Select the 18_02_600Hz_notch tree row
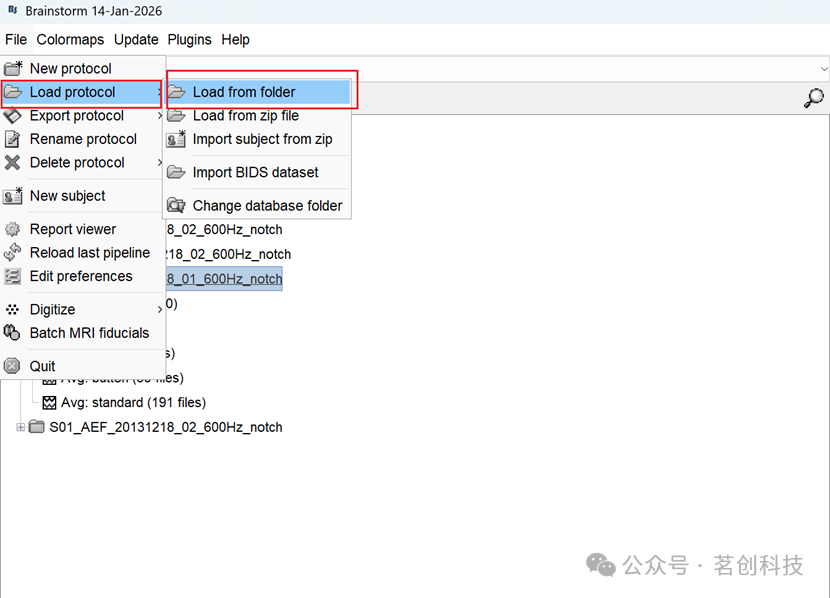This screenshot has height=598, width=830. tap(229, 254)
